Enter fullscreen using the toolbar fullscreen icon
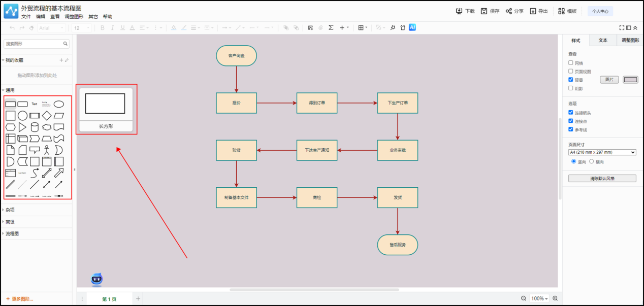The height and width of the screenshot is (306, 644). [x=622, y=28]
